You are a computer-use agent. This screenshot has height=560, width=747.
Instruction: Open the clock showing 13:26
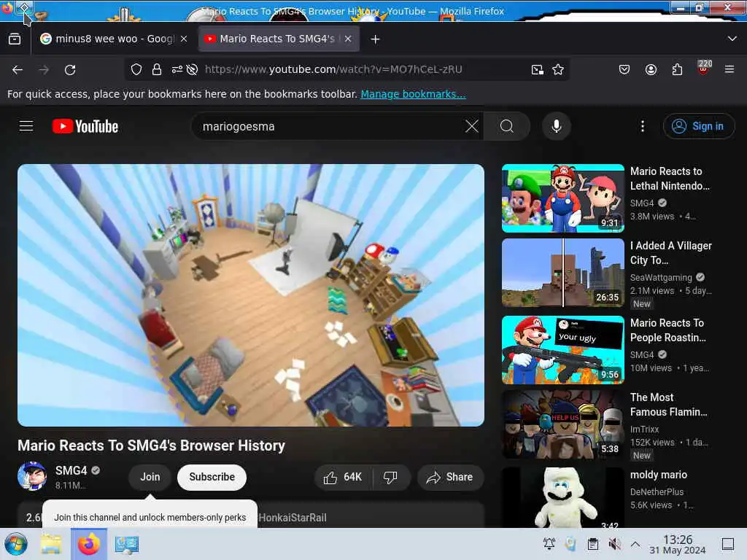678,544
